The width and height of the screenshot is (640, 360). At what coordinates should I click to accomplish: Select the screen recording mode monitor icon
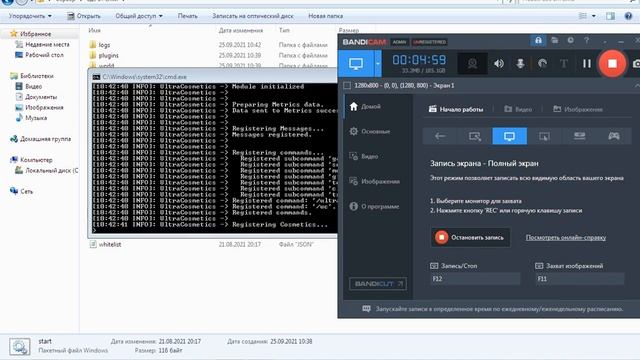point(356,64)
